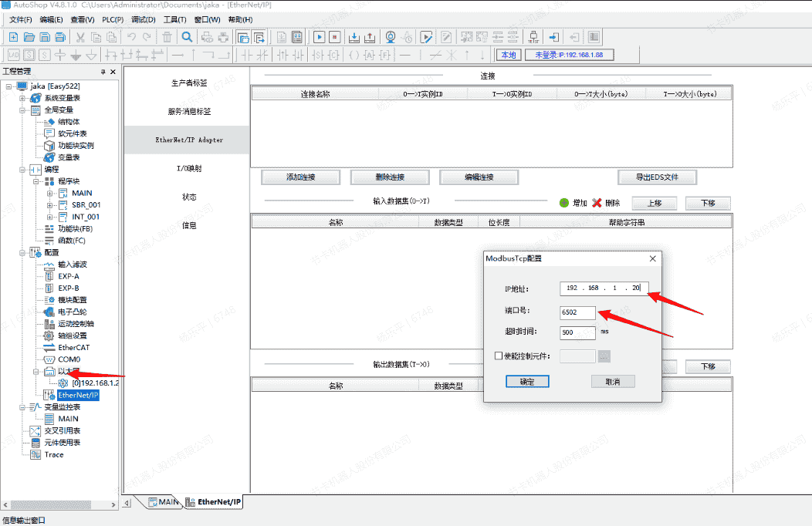
Task: Confirm dialog with 确定 button
Action: coord(527,382)
